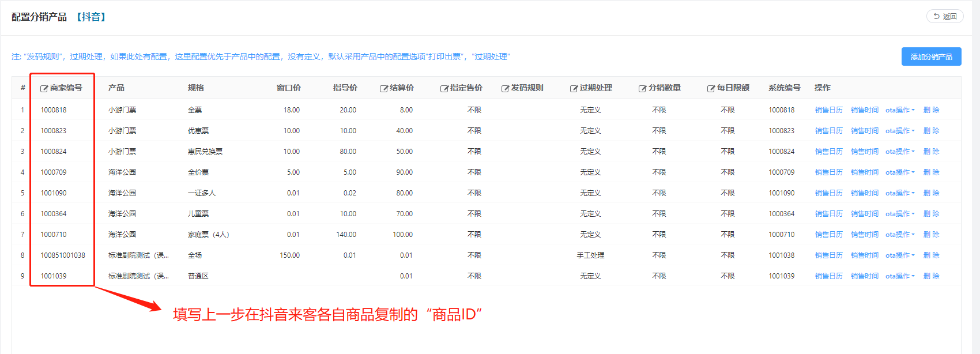Delete the row for product 1001090

(x=931, y=193)
